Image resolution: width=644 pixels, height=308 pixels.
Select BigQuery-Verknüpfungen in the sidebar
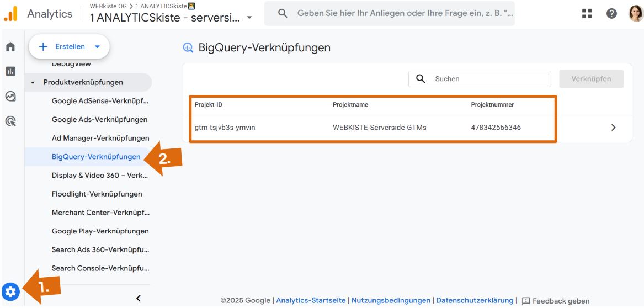(x=96, y=157)
